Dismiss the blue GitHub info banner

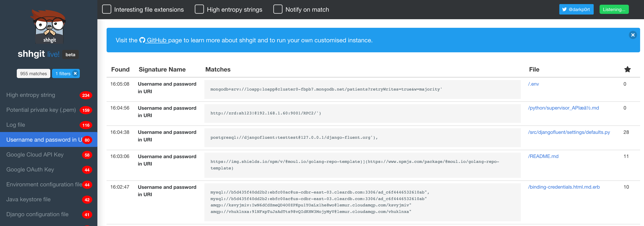click(x=633, y=35)
